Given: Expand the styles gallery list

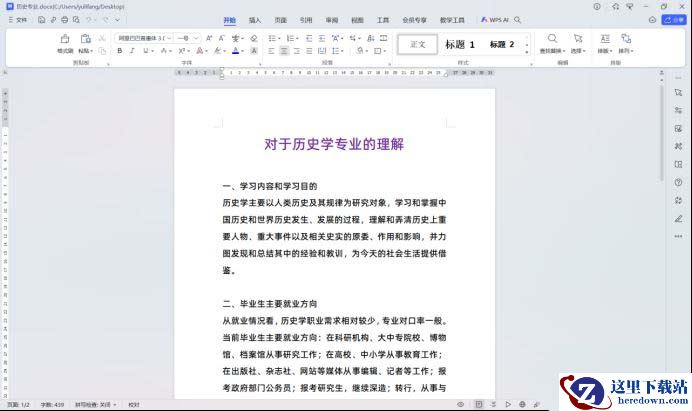Looking at the screenshot, I should pyautogui.click(x=527, y=50).
